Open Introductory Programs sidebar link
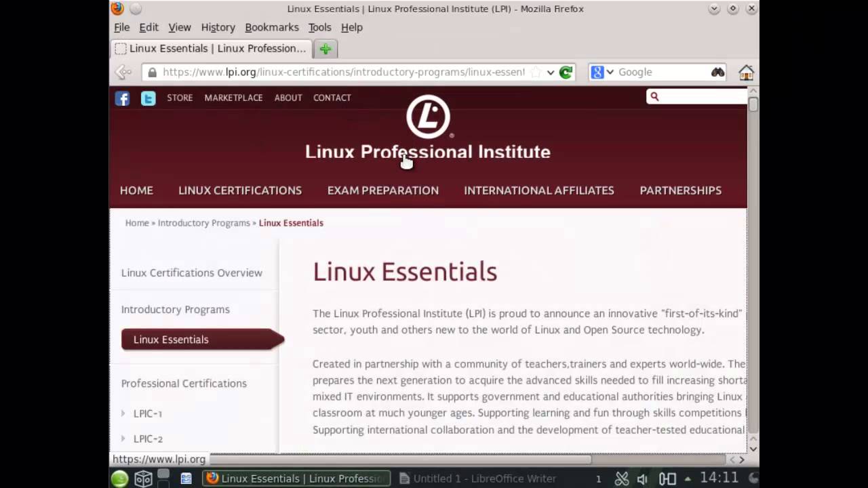The image size is (868, 488). pos(176,310)
